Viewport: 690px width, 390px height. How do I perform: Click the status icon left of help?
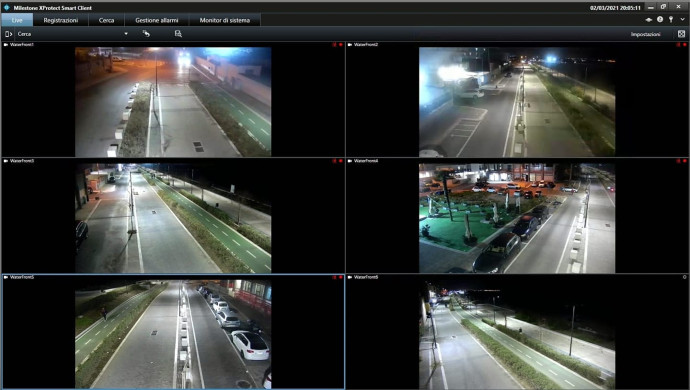click(649, 19)
